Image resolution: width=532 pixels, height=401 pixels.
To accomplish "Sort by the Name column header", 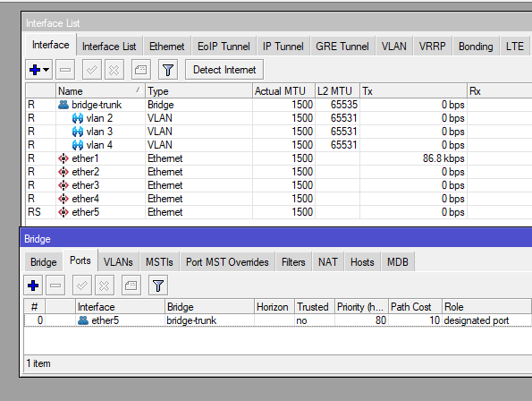I will coord(100,91).
